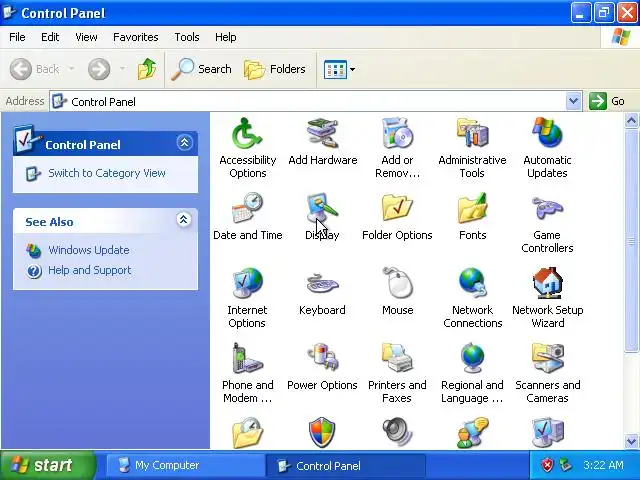Viewport: 640px width, 480px height.
Task: Open Network Connections icon
Action: (x=472, y=283)
